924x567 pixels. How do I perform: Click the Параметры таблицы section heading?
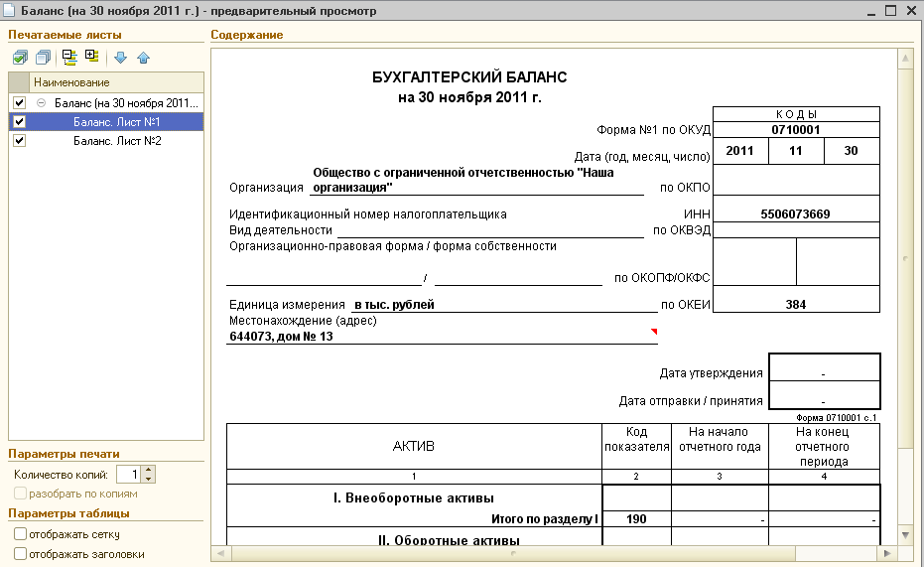tap(68, 513)
